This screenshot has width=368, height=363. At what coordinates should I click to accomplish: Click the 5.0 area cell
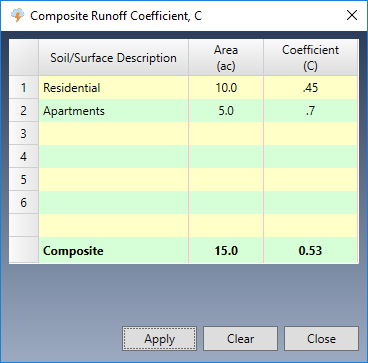click(226, 111)
